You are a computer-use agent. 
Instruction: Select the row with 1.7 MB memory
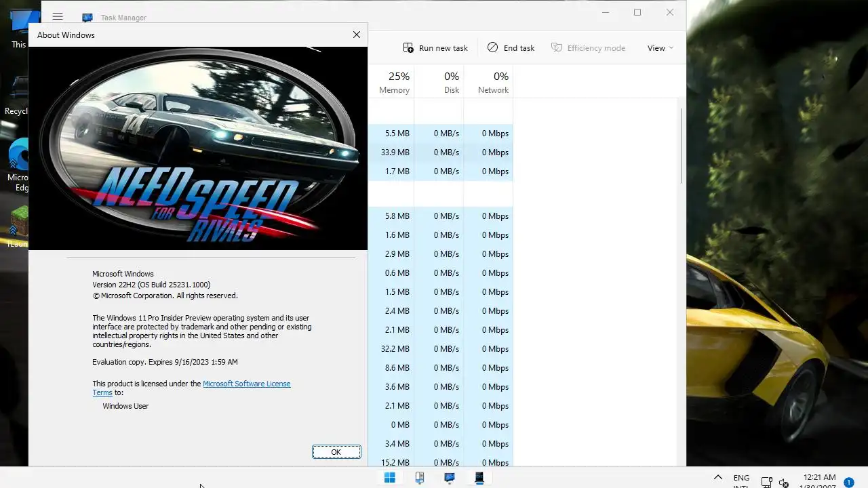click(x=440, y=171)
